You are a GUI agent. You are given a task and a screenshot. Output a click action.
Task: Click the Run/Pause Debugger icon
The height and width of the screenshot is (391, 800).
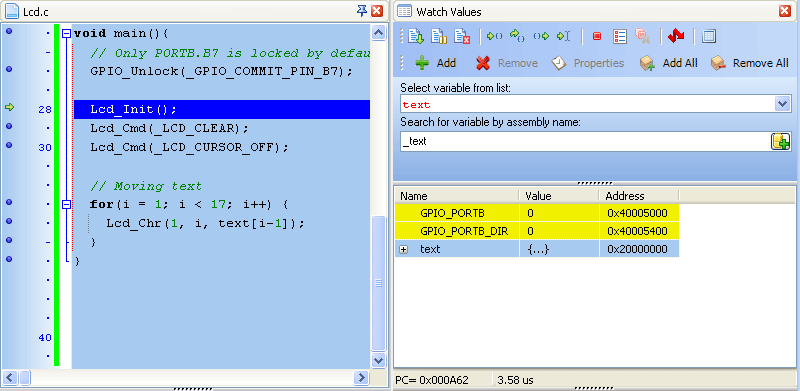click(439, 36)
